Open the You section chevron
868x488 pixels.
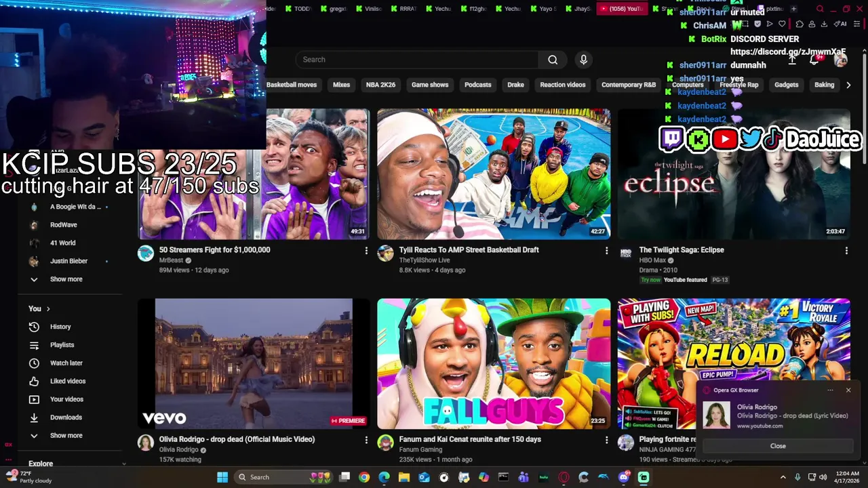pos(48,309)
